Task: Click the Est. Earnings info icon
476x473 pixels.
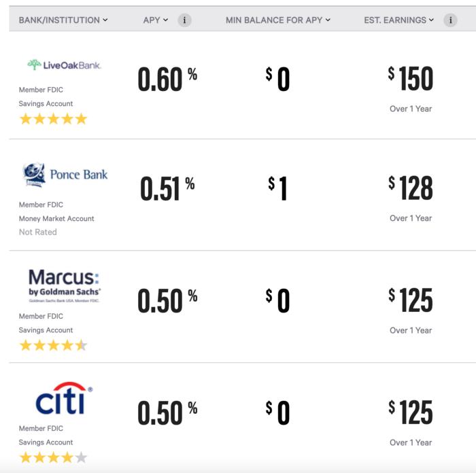Action: pos(450,20)
